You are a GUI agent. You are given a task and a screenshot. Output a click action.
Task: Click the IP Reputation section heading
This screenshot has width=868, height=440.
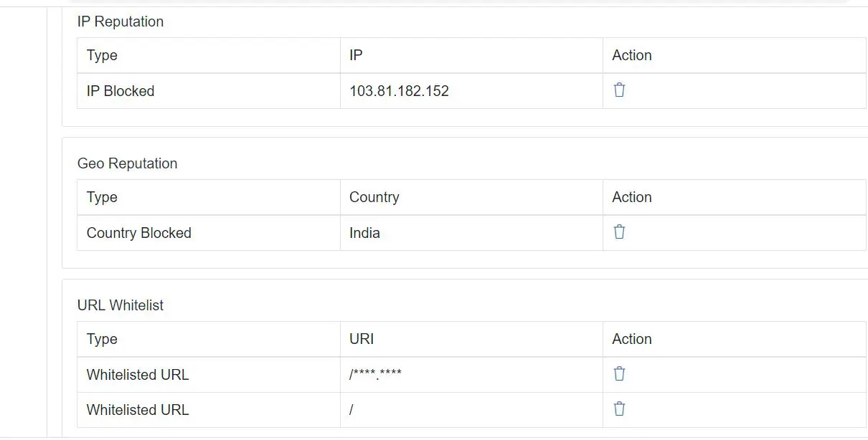[x=121, y=21]
